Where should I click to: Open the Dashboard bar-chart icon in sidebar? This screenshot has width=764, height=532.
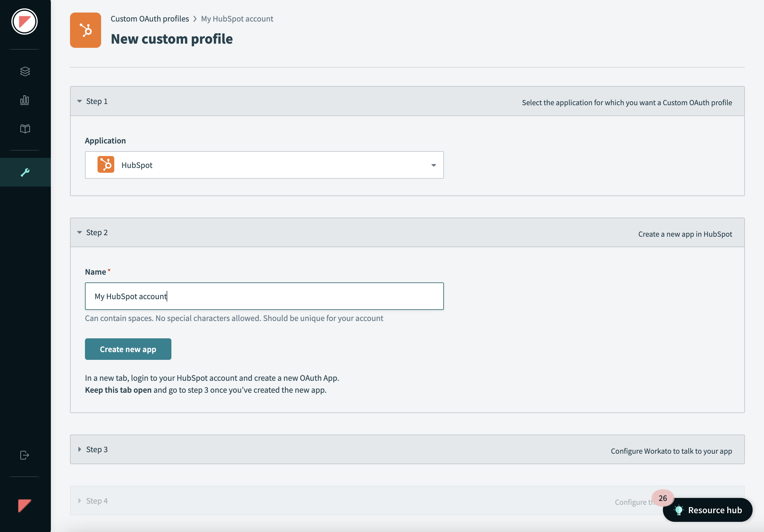[x=25, y=100]
